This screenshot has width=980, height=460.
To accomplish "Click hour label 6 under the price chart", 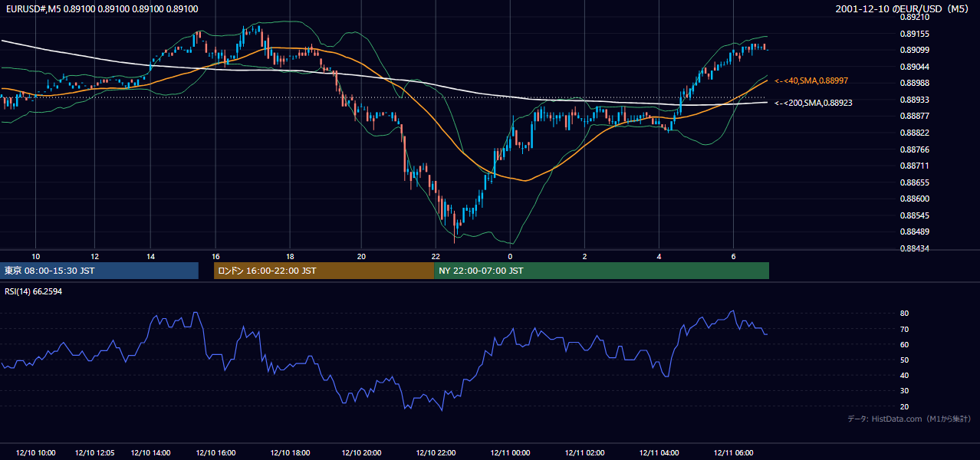I will tap(733, 256).
